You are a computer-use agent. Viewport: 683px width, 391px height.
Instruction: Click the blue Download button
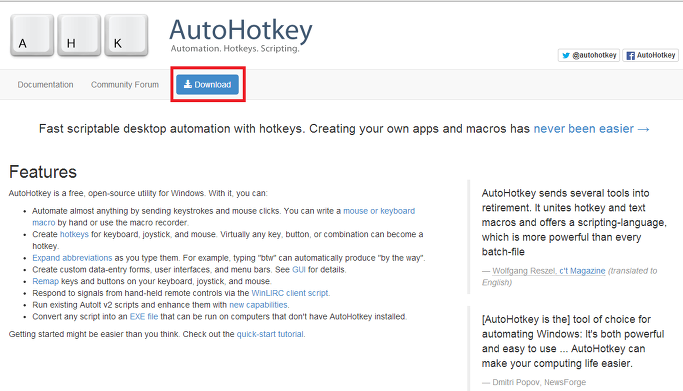(207, 84)
